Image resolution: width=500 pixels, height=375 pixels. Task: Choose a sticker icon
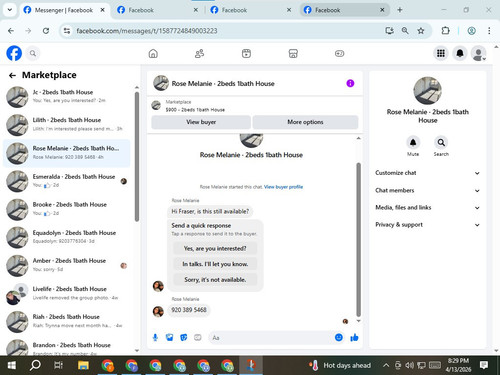184,338
